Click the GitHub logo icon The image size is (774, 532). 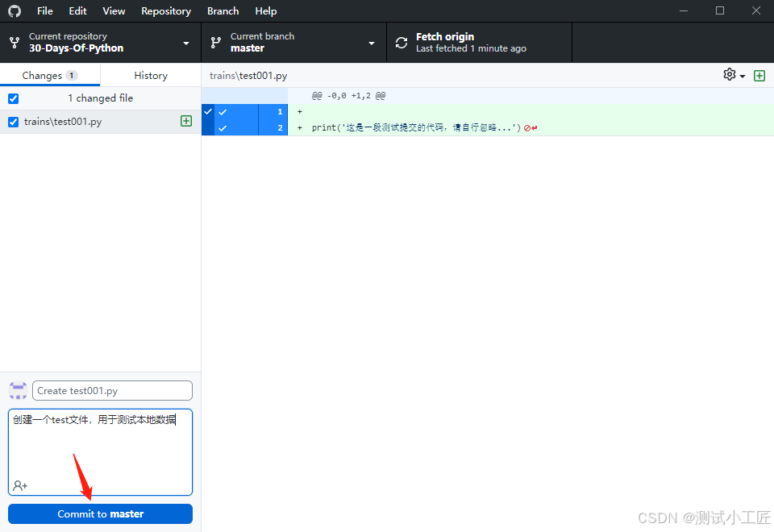point(15,10)
